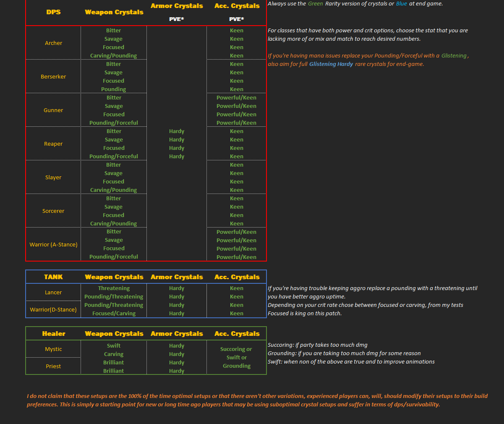
Task: Click Gunner's Pounding/Forceful cell
Action: [114, 123]
